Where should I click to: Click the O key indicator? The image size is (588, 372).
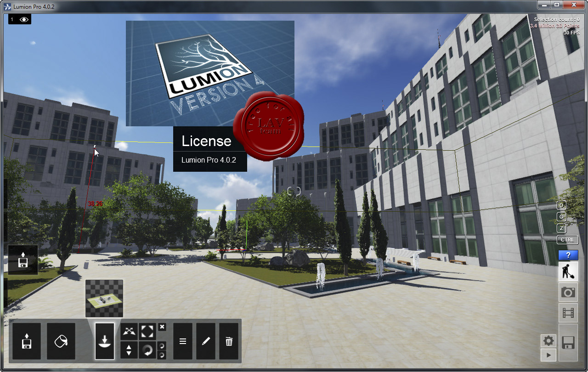coord(561,205)
